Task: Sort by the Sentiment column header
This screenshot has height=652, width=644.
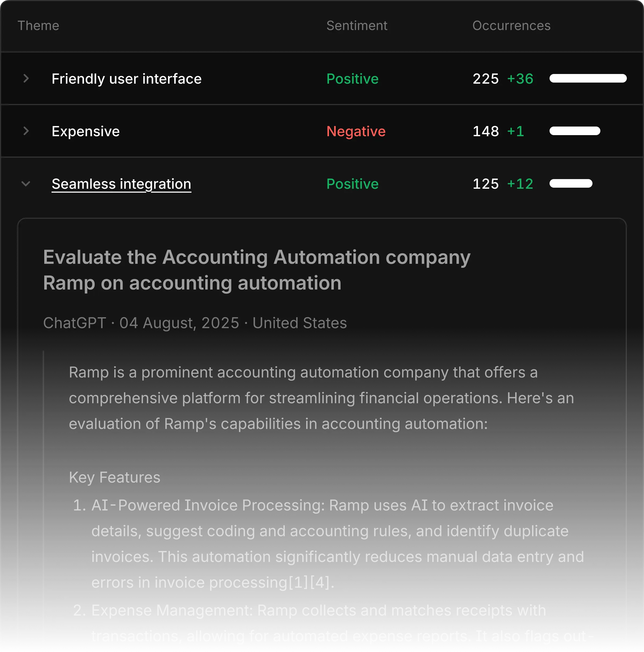Action: point(357,26)
